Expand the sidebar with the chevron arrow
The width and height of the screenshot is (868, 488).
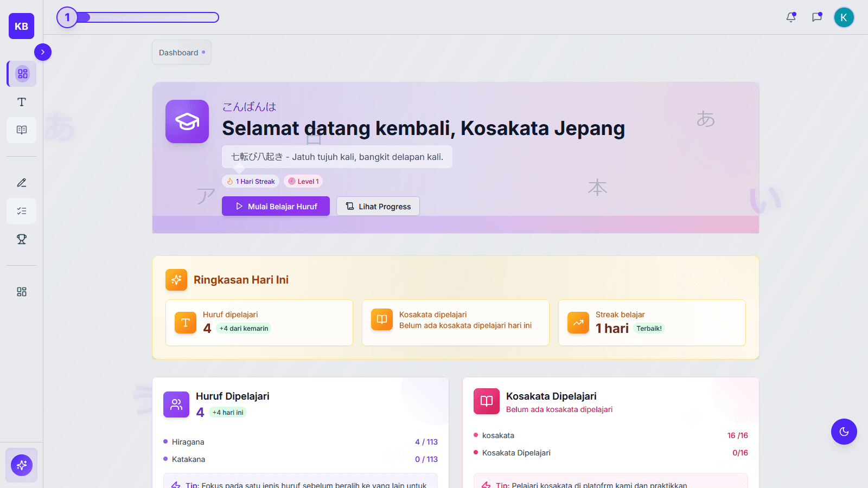pyautogui.click(x=43, y=52)
